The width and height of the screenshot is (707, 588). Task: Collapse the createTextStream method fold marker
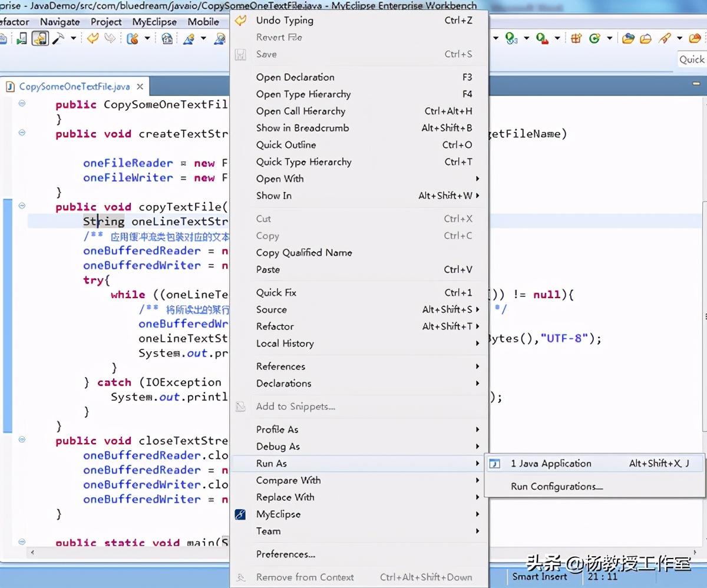pos(22,133)
